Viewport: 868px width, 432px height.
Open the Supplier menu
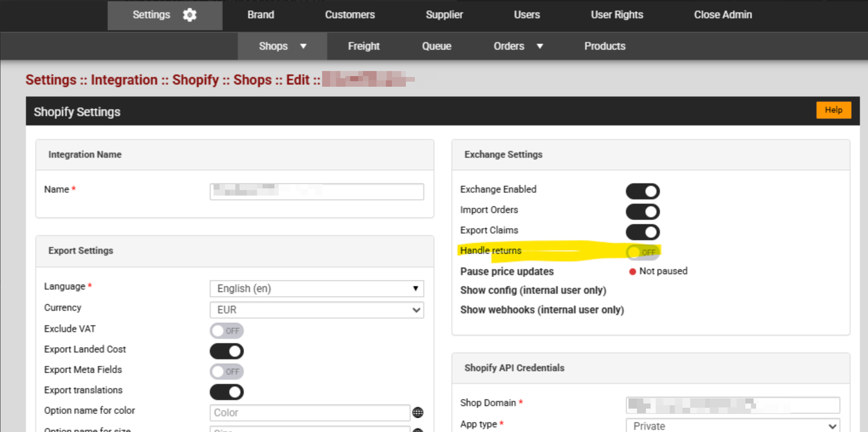point(444,15)
